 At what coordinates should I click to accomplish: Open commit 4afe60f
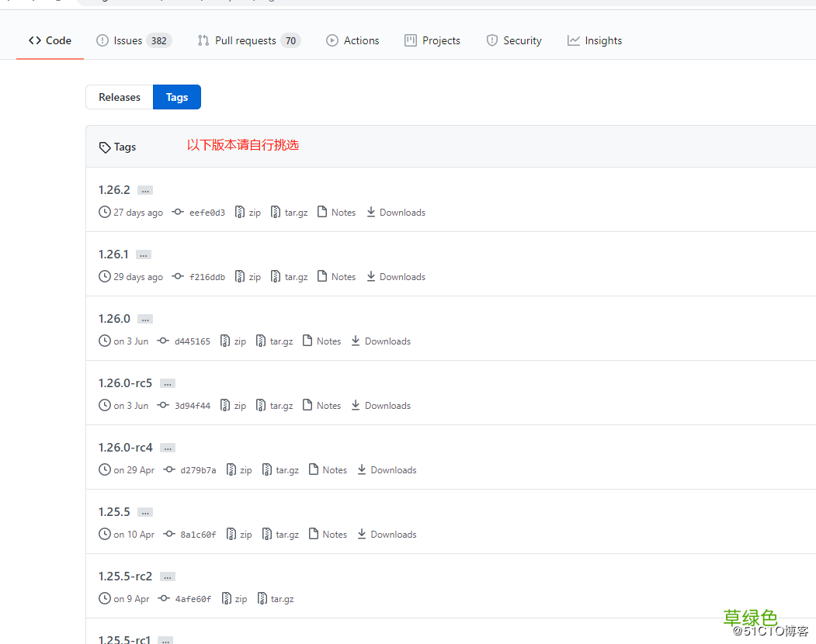pyautogui.click(x=193, y=600)
